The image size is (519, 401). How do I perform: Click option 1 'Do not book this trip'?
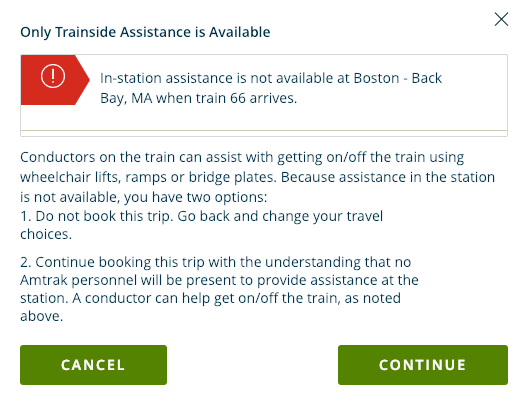pos(201,225)
